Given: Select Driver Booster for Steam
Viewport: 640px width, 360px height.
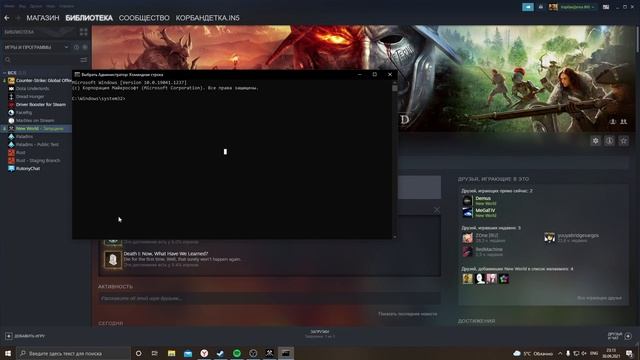Looking at the screenshot, I should 40,104.
